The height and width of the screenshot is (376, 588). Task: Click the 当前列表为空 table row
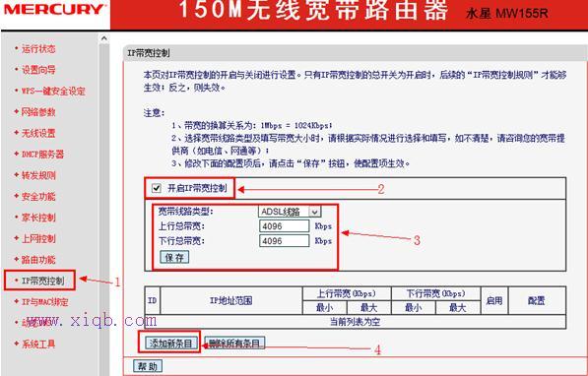click(x=356, y=322)
